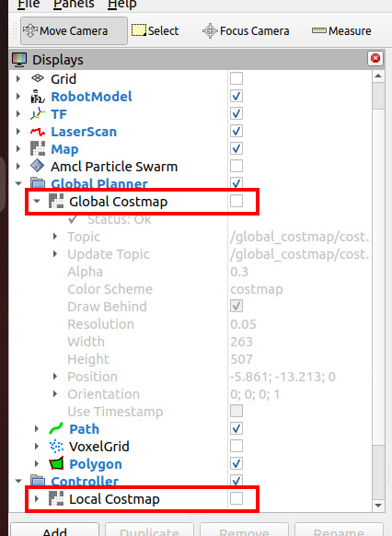This screenshot has width=392, height=536.
Task: Expand the Orientation property row
Action: click(55, 394)
